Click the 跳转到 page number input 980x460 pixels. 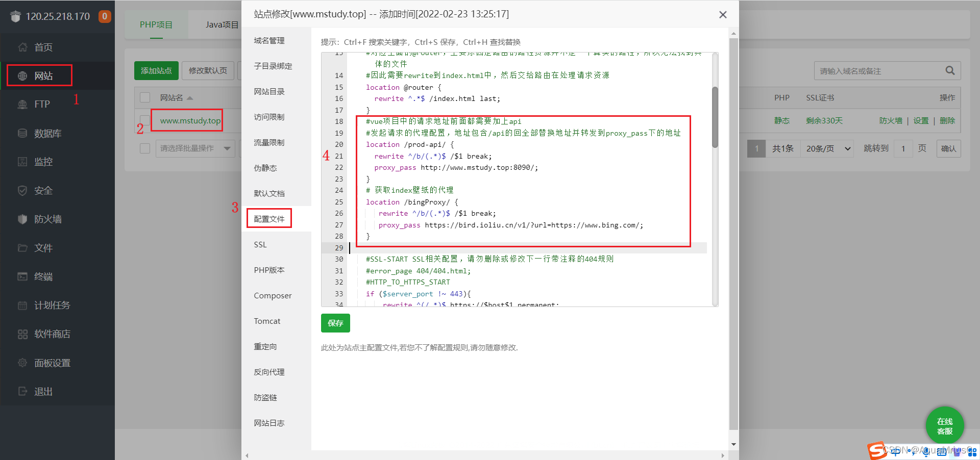(903, 148)
